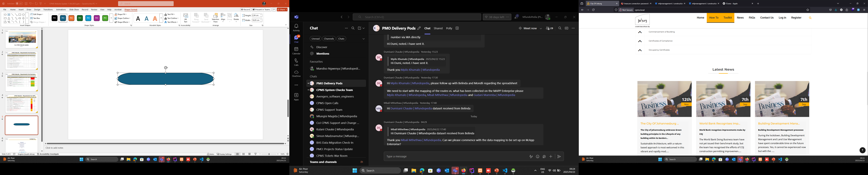Click the rotation handle above the blue shape

tap(166, 68)
